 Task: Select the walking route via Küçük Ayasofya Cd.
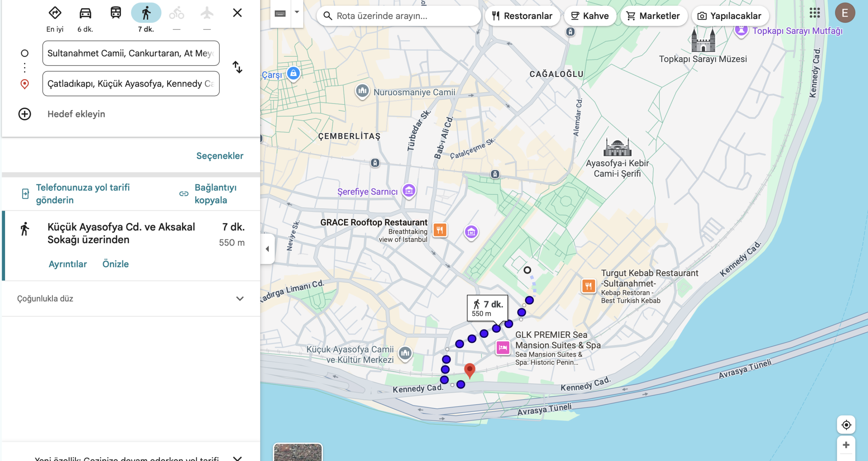(131, 246)
